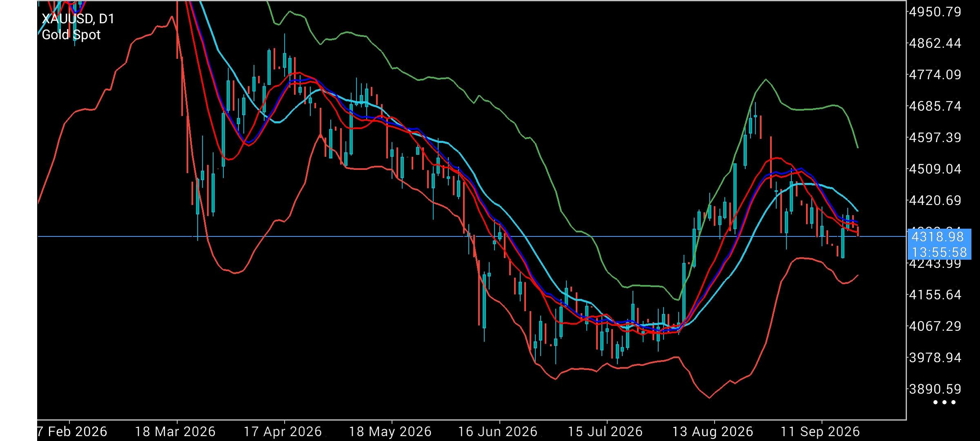The image size is (980, 441).
Task: Click the Gold Spot chart title
Action: click(71, 35)
